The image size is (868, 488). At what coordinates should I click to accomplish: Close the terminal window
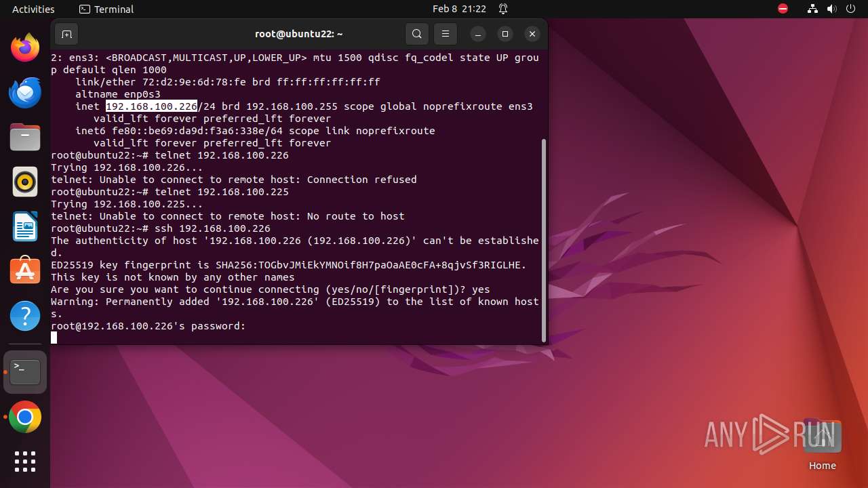coord(532,34)
